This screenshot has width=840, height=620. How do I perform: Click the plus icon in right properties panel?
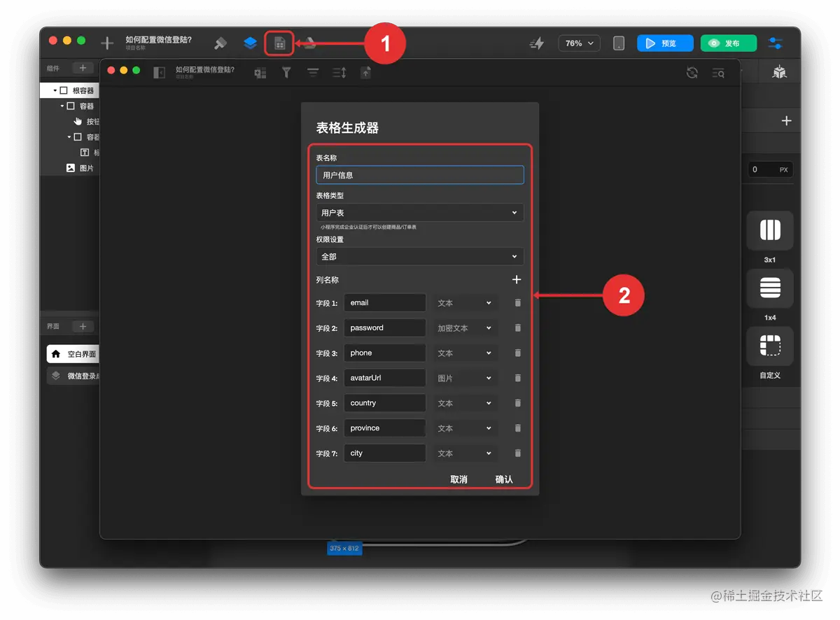coord(786,121)
